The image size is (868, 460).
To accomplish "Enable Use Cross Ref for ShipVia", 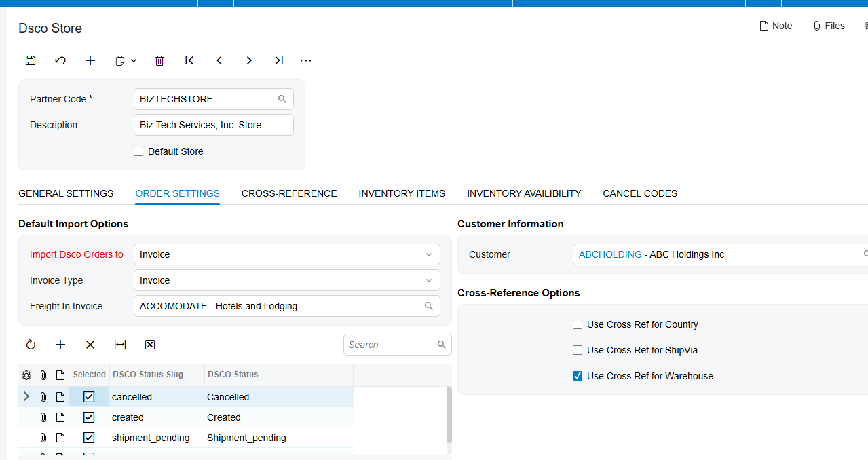I will (578, 350).
